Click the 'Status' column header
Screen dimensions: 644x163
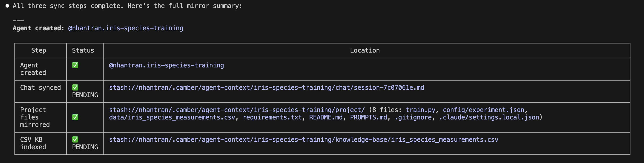[x=83, y=50]
